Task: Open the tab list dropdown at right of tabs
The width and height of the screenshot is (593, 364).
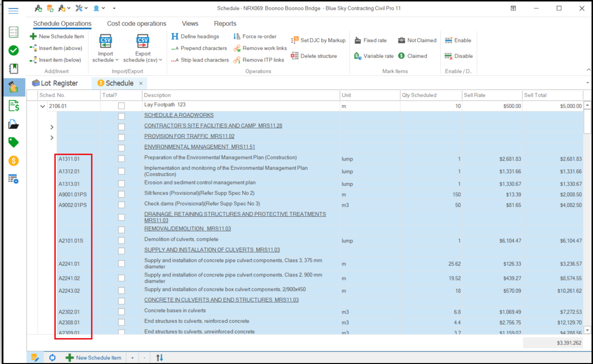Action: 587,83
